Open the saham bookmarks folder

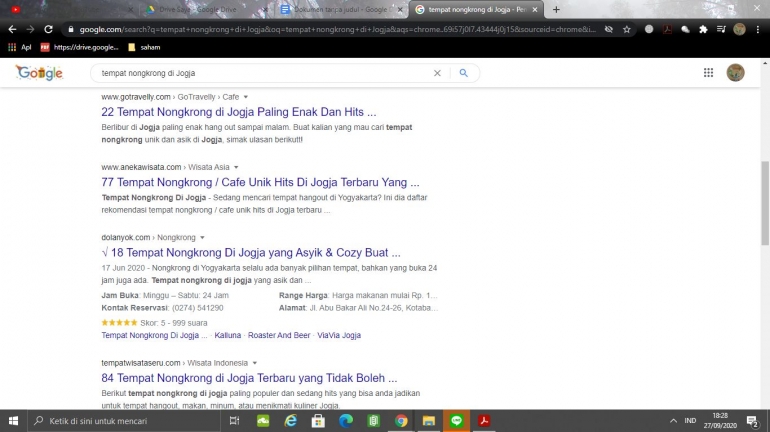[144, 47]
